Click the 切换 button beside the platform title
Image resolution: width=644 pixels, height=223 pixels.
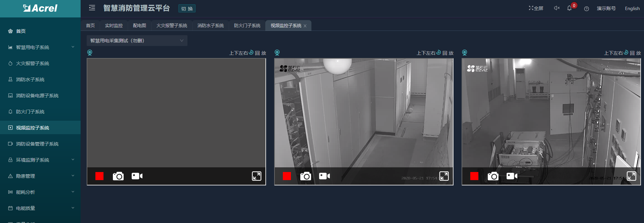[x=187, y=8]
